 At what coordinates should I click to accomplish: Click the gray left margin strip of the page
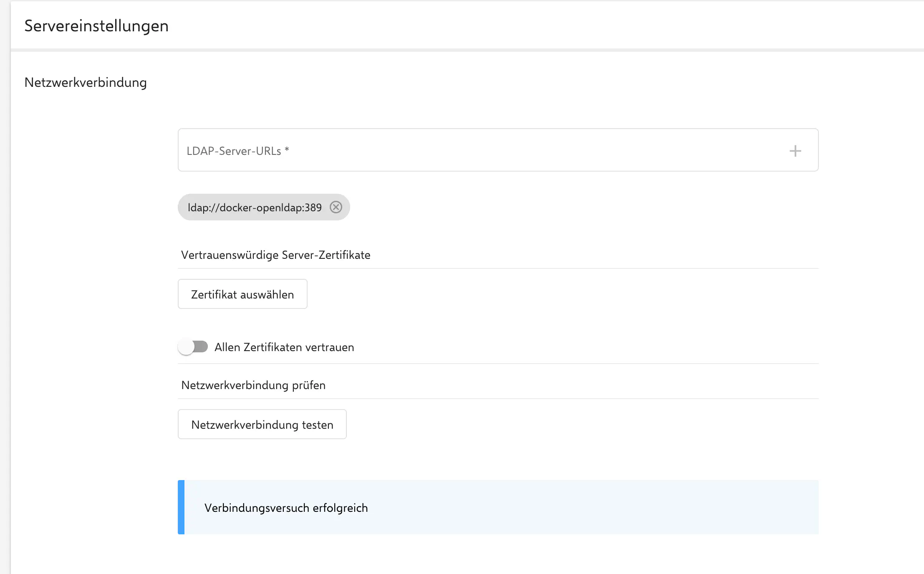coord(5,292)
